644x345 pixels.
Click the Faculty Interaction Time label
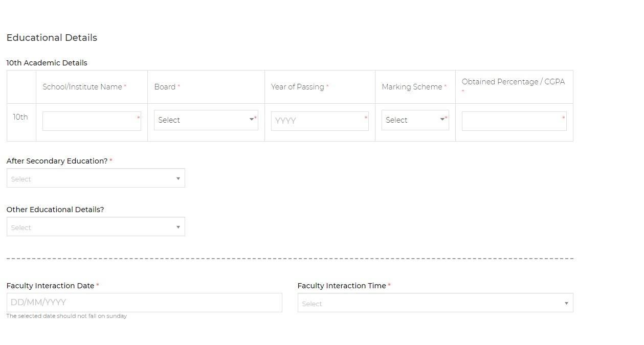pos(342,286)
